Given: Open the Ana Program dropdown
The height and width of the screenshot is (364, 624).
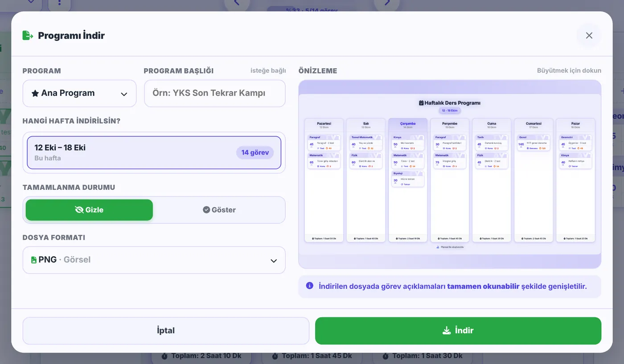Looking at the screenshot, I should pos(79,94).
